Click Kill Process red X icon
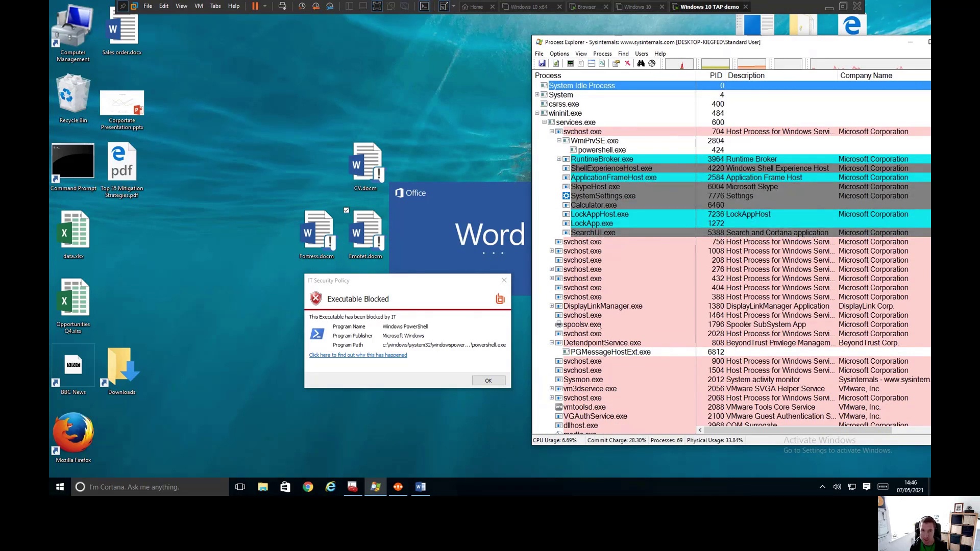The image size is (980, 551). click(627, 63)
